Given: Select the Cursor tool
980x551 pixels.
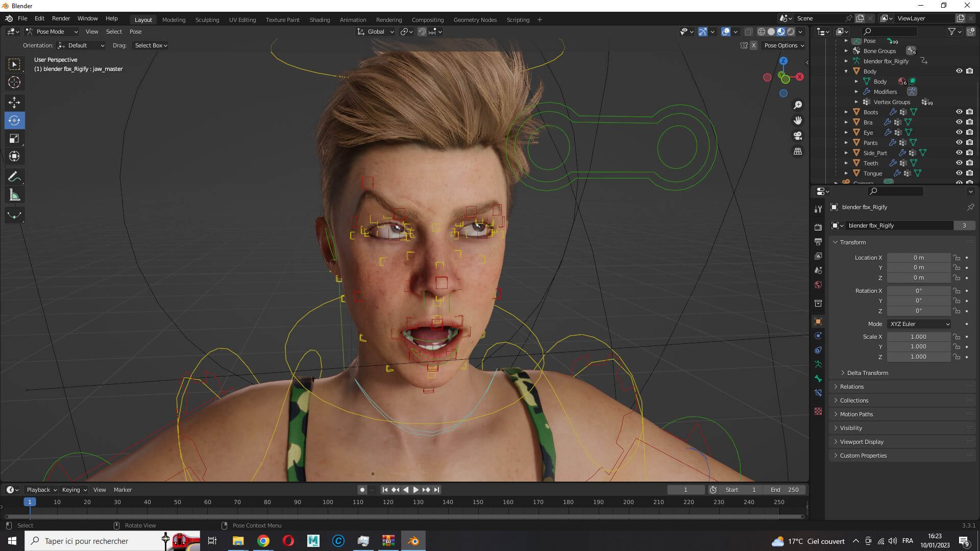Looking at the screenshot, I should tap(14, 82).
